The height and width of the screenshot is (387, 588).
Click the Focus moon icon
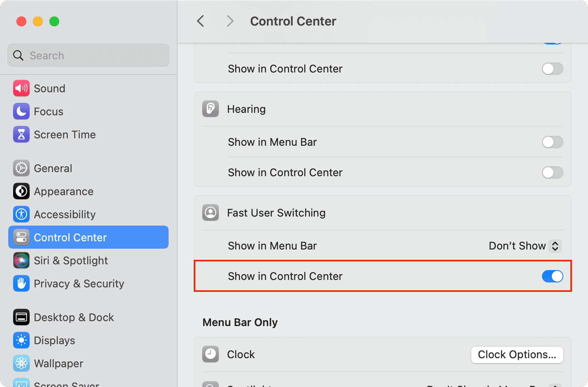tap(21, 111)
